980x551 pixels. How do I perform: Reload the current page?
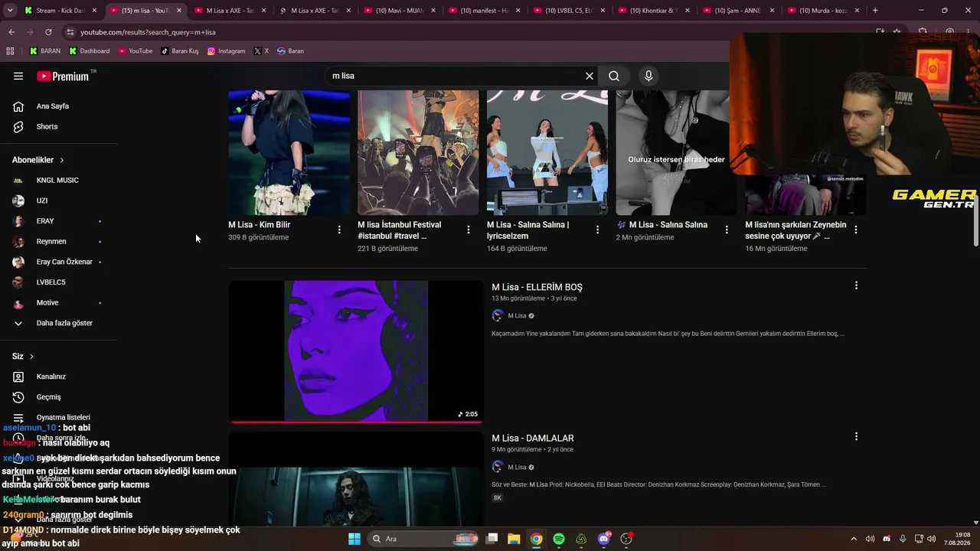[x=48, y=32]
